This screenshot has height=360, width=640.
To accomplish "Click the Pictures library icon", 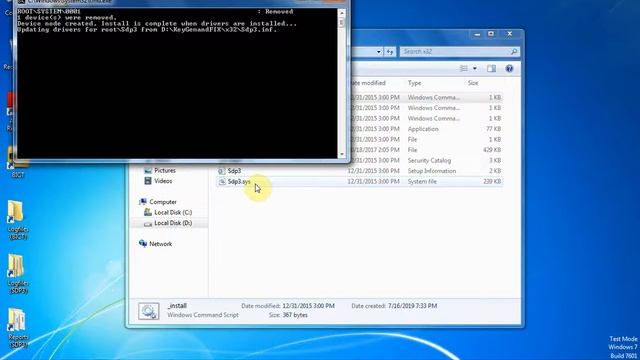I will (x=148, y=170).
